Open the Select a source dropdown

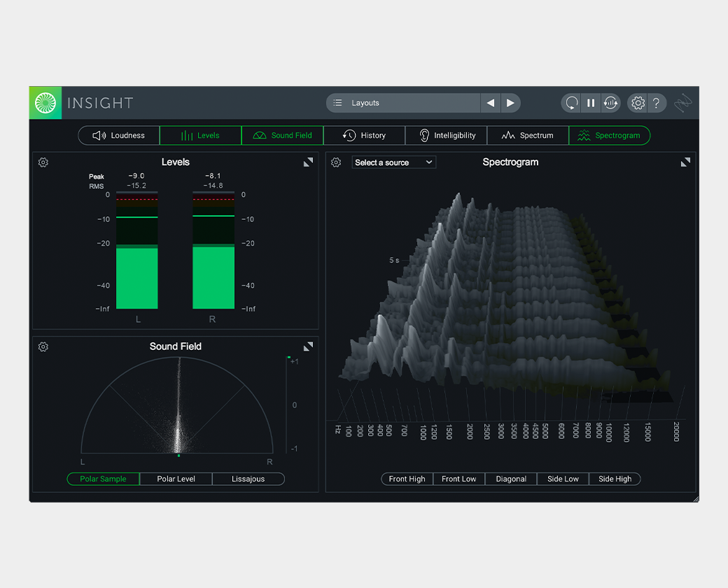point(393,162)
